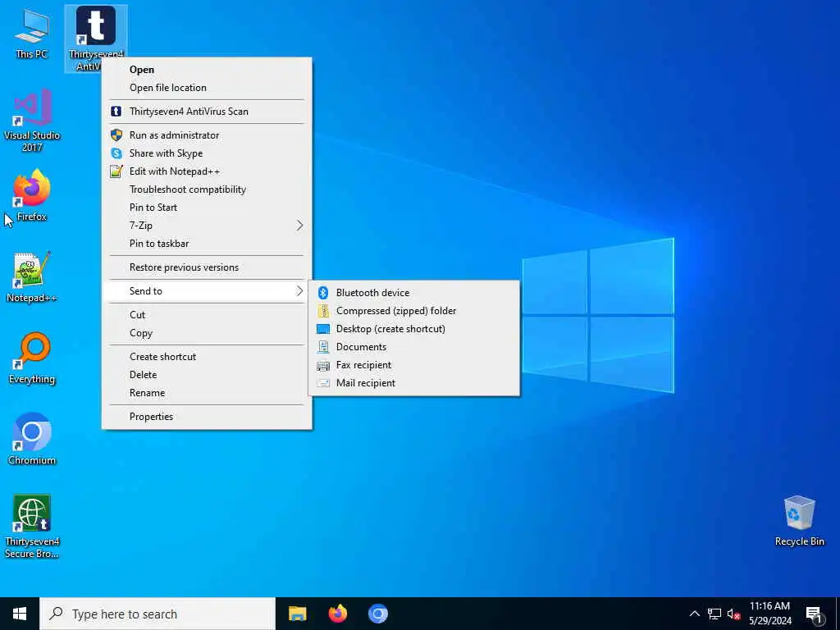Launch Chromium from taskbar

click(x=377, y=614)
